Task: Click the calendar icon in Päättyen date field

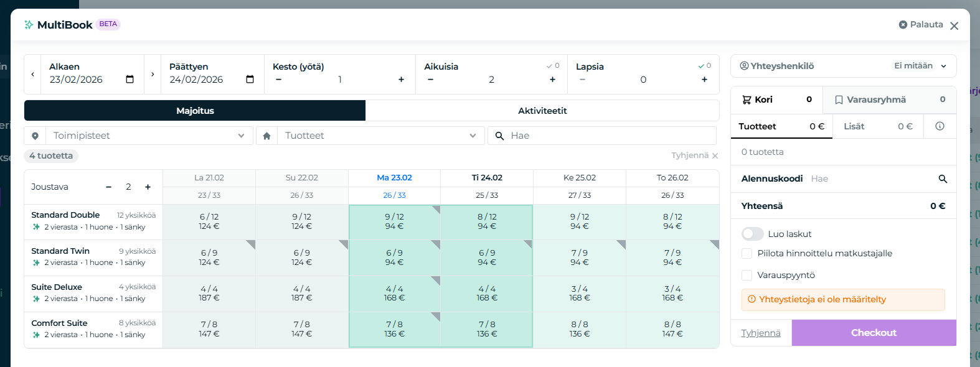Action: coord(250,80)
